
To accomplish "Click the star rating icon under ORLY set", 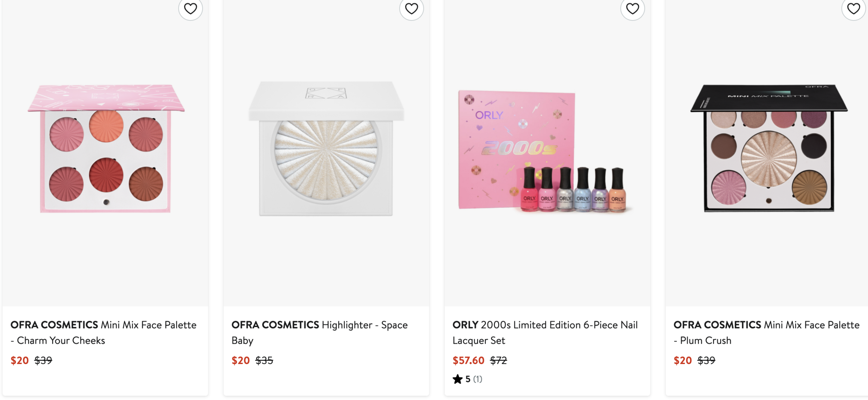I will click(x=458, y=379).
